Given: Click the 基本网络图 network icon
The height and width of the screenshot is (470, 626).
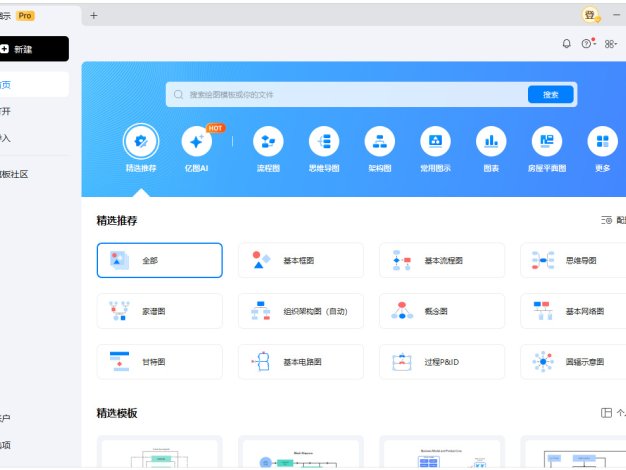Looking at the screenshot, I should tap(543, 311).
